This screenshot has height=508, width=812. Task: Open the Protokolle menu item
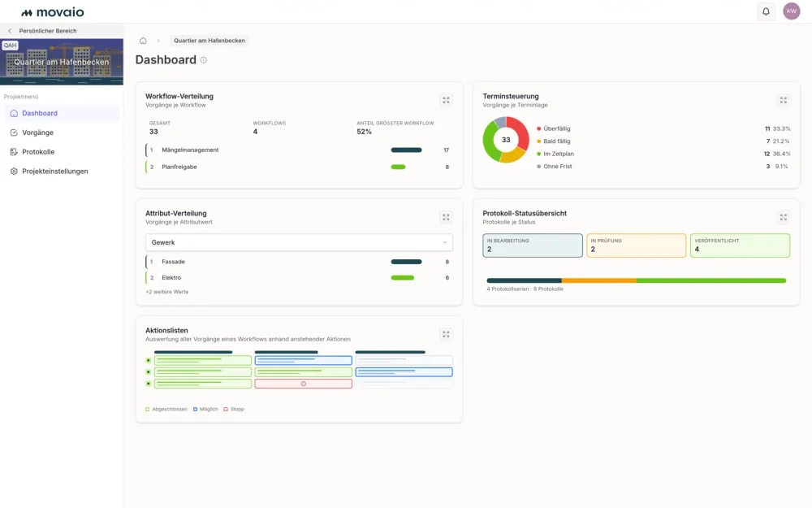[x=63, y=152]
